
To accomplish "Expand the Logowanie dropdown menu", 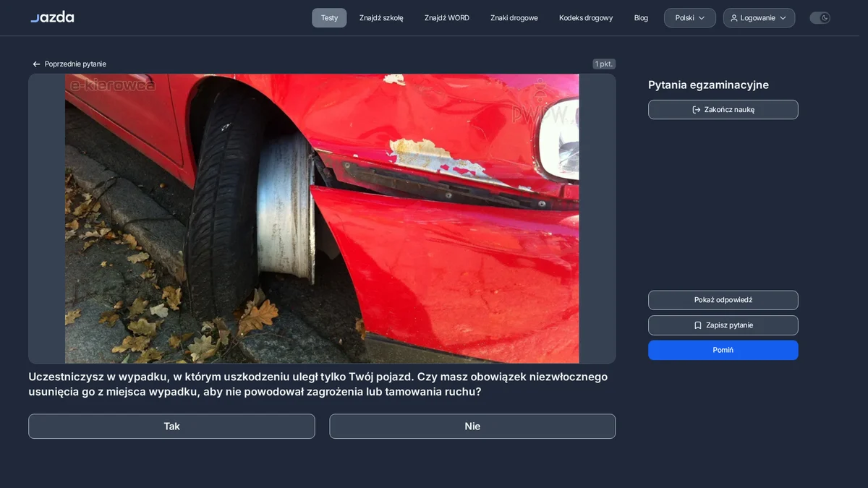I will pyautogui.click(x=759, y=18).
